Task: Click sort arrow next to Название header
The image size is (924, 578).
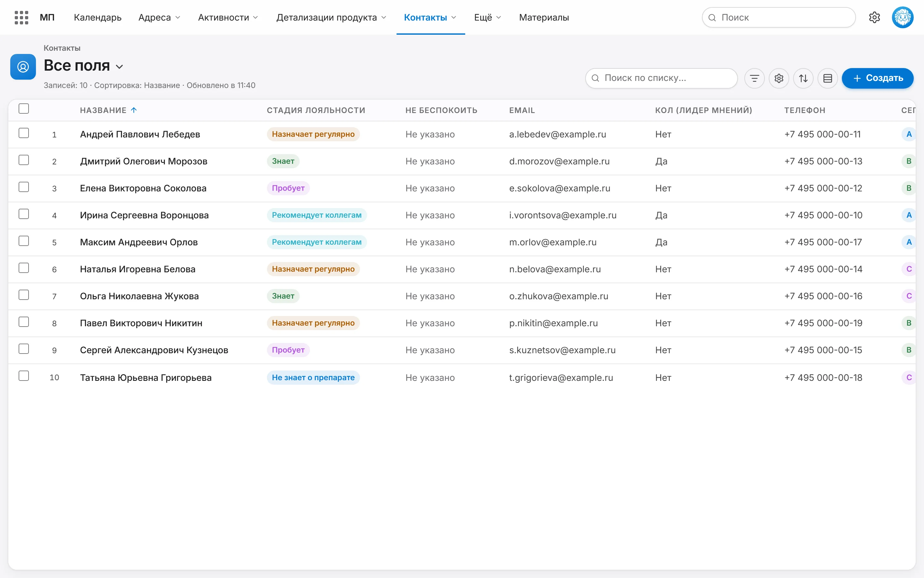Action: coord(134,110)
